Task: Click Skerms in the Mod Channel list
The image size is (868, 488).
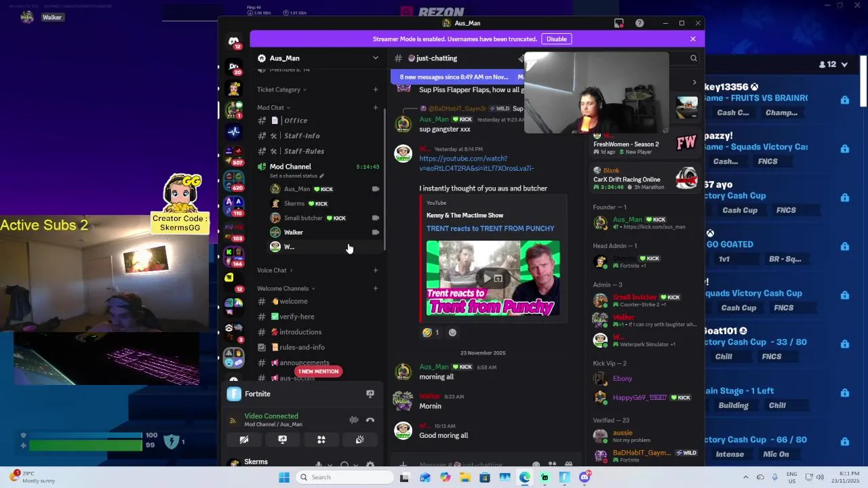Action: click(325, 203)
